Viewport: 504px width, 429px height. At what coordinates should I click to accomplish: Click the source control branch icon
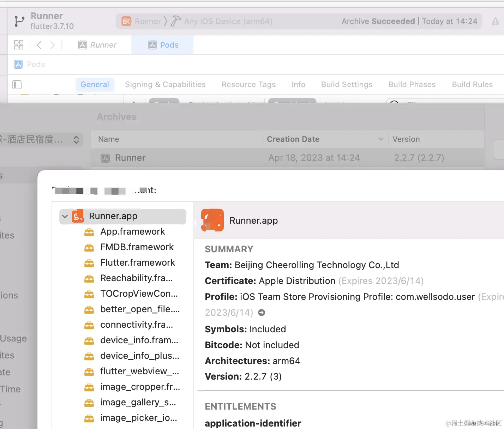(19, 21)
